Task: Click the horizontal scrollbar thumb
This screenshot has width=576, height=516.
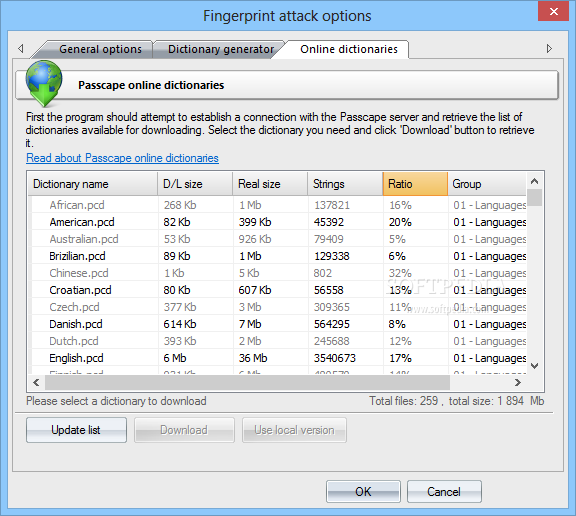Action: [247, 382]
